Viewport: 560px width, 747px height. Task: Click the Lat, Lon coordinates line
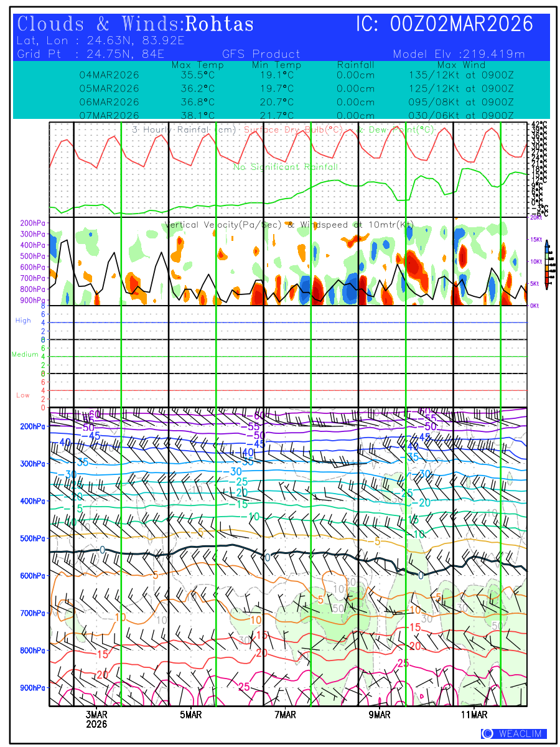pos(101,41)
